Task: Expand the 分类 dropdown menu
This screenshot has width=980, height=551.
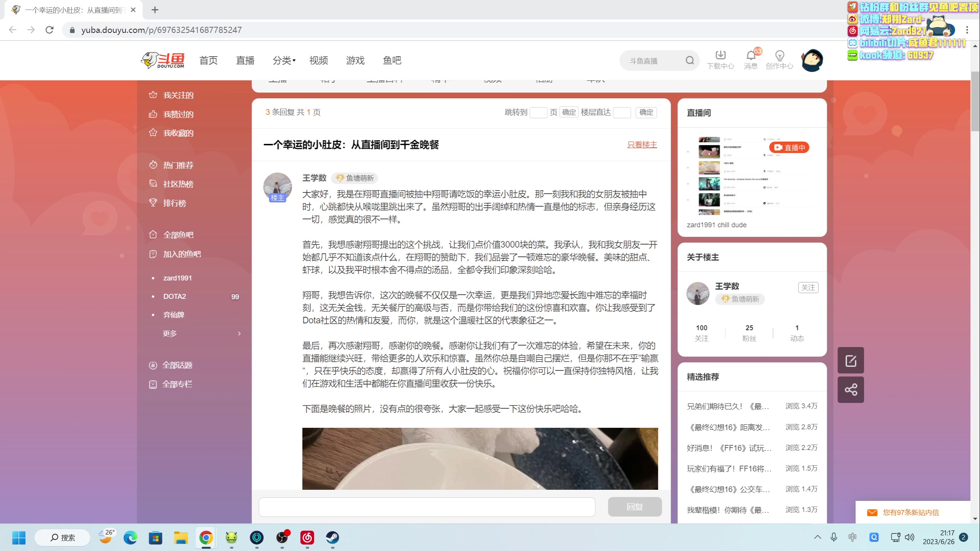Action: (284, 60)
